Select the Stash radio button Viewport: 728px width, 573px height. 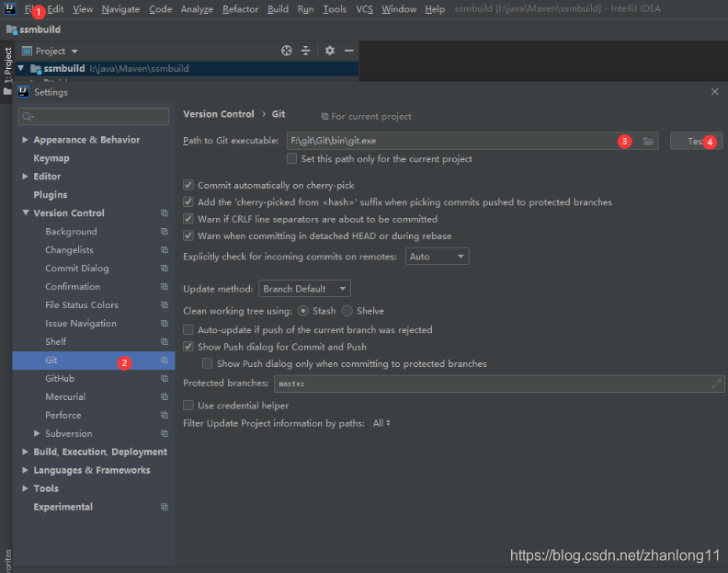point(303,311)
